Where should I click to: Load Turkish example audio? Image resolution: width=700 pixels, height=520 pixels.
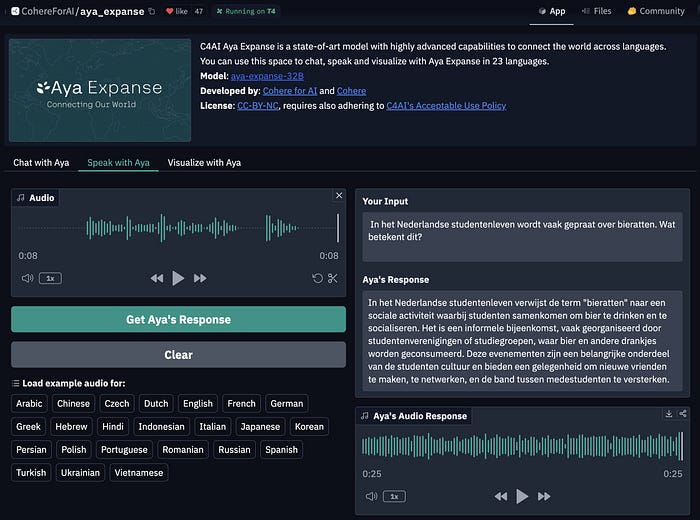[x=31, y=473]
